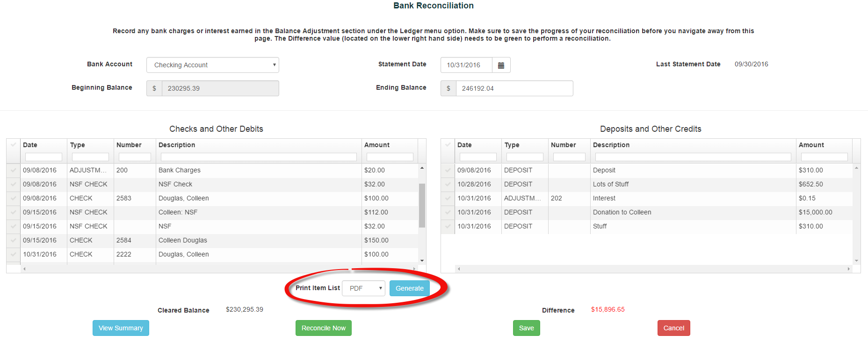Viewport: 868px width, 342px height.
Task: Sort credits by Date column header
Action: point(464,145)
